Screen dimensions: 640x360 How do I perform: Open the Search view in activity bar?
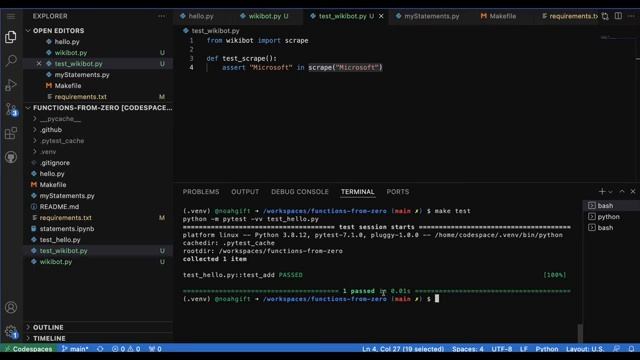point(11,61)
